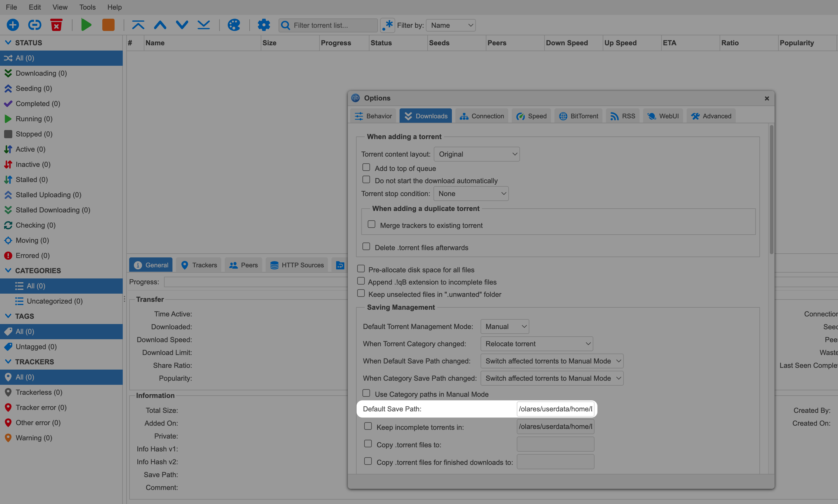Open Torrent stop condition dropdown
838x504 pixels.
point(471,194)
